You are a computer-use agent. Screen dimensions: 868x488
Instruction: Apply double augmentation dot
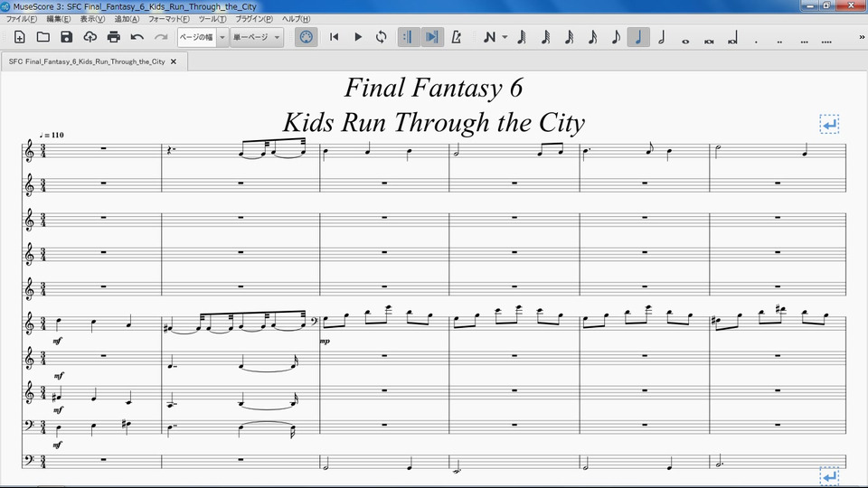click(780, 41)
